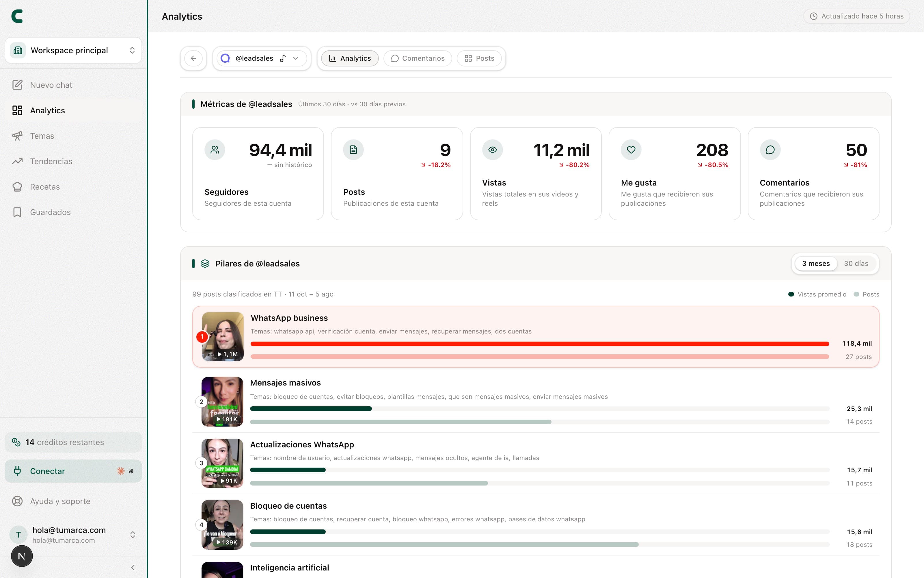The image size is (924, 578).
Task: Click the Ayuda y soporte lifebuoy icon
Action: 17,501
